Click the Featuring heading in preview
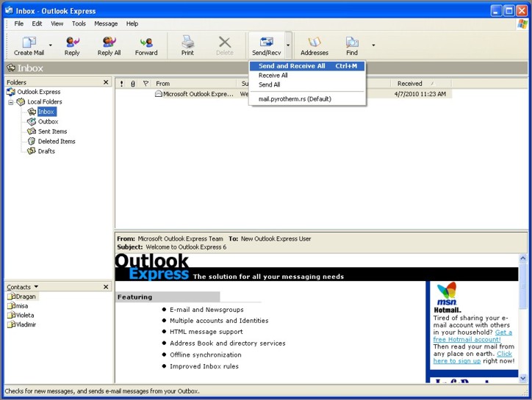This screenshot has width=532, height=400. pos(134,297)
